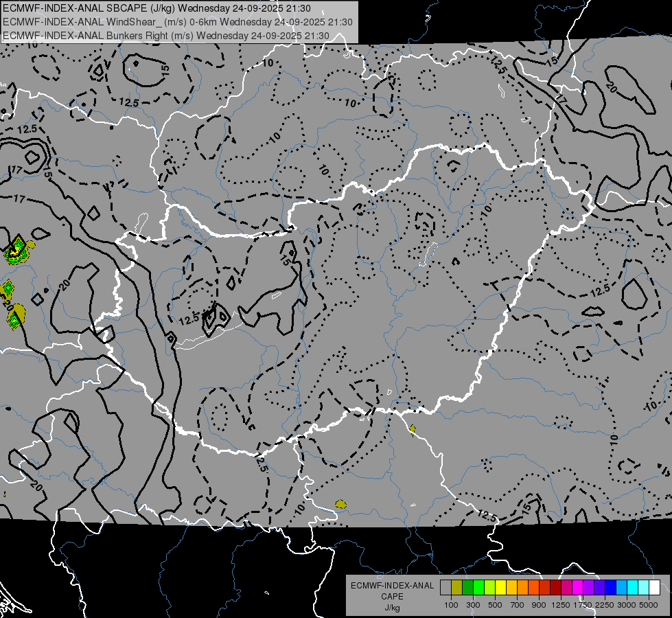The width and height of the screenshot is (672, 618).
Task: Select the amber swatch left of 700
Action: [511, 588]
